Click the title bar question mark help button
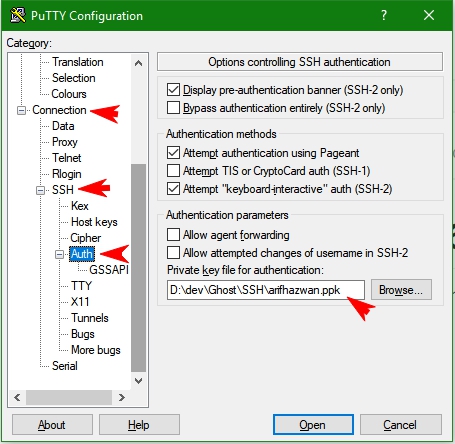This screenshot has height=444, width=455. point(384,15)
